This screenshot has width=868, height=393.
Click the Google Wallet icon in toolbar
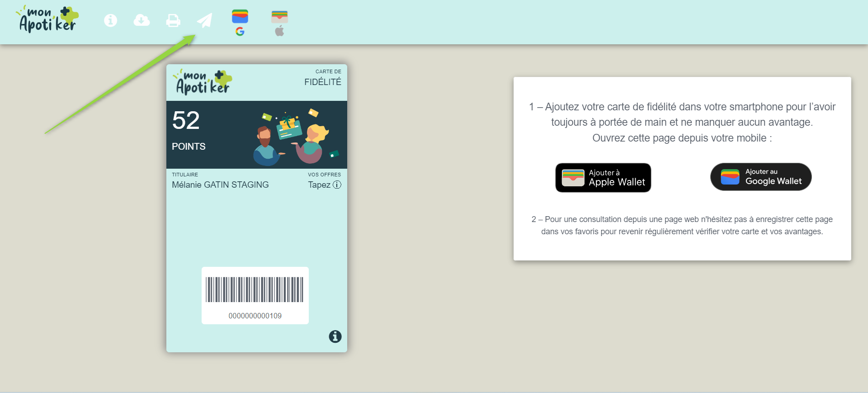(x=240, y=22)
